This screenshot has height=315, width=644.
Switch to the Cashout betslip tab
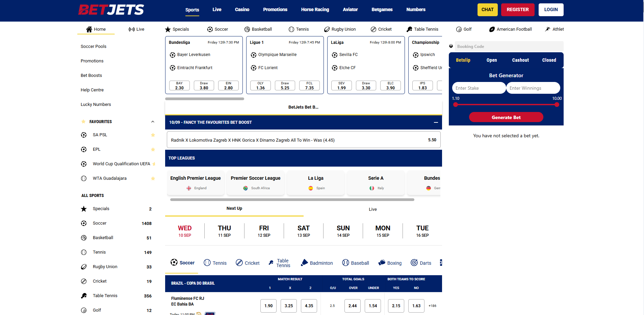520,60
